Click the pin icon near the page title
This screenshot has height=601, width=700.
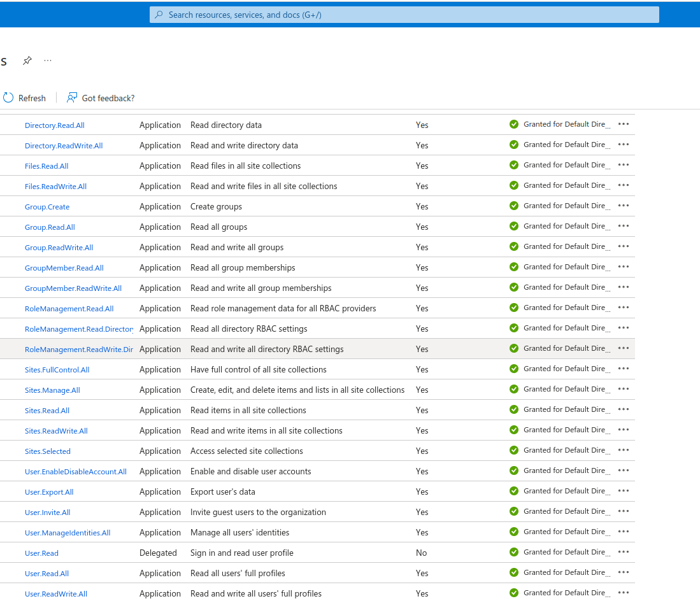[x=27, y=60]
